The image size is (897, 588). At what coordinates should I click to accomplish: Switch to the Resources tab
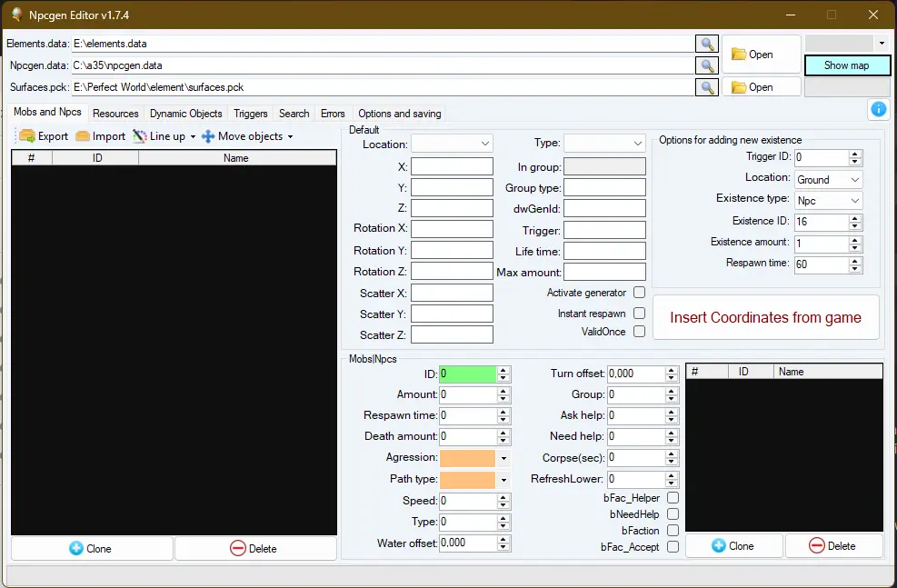(x=115, y=114)
